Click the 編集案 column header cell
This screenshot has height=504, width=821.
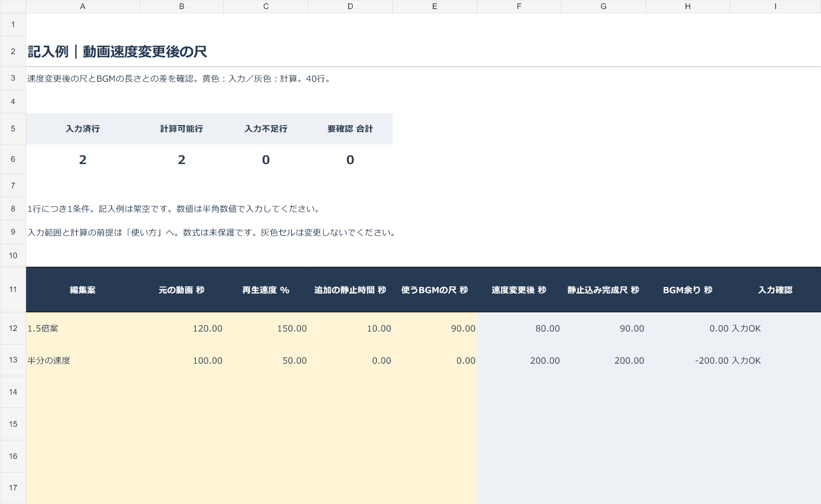tap(82, 290)
